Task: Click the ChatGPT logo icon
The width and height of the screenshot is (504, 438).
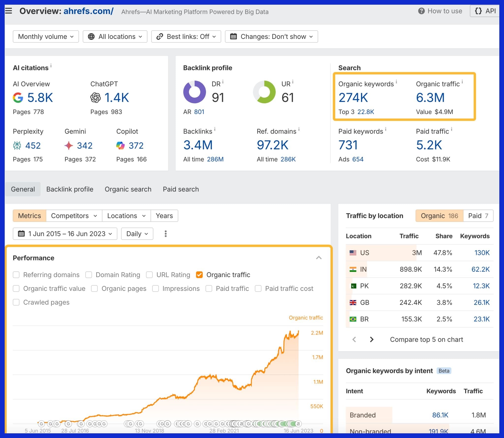Action: click(x=95, y=98)
